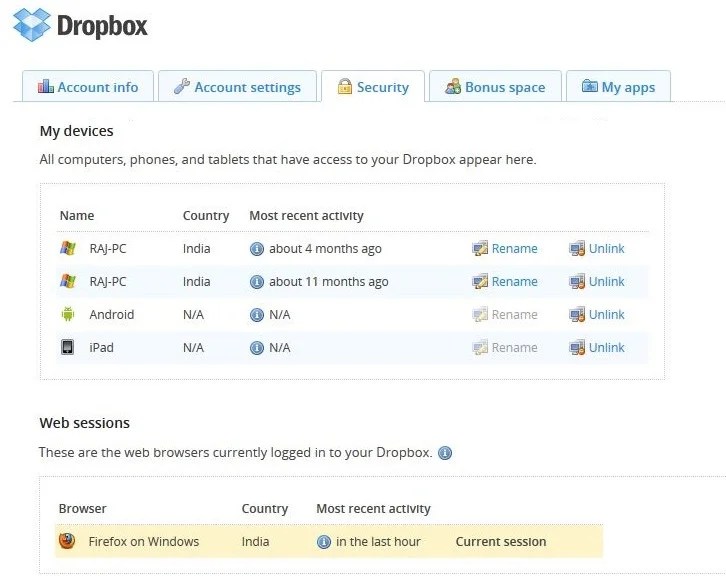Click the Windows icon for RAJ-PC, 11 months ago
Image resolution: width=726 pixels, height=582 pixels.
click(68, 281)
